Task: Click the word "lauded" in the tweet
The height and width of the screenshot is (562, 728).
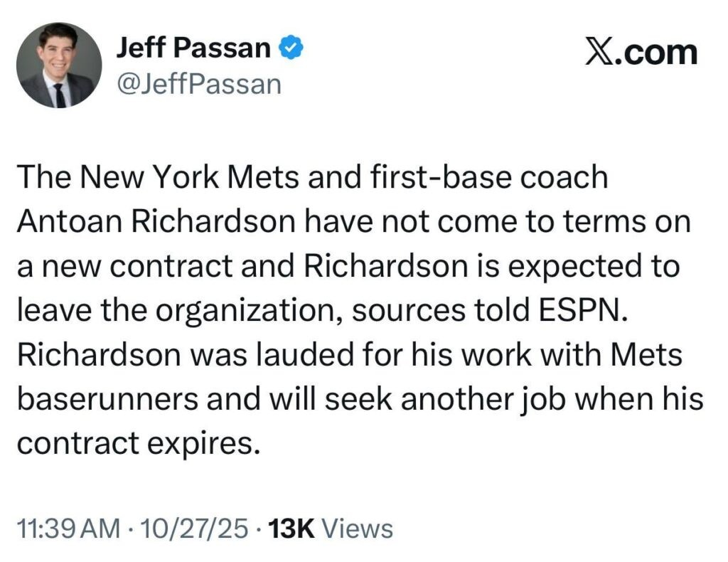Action: (350, 355)
